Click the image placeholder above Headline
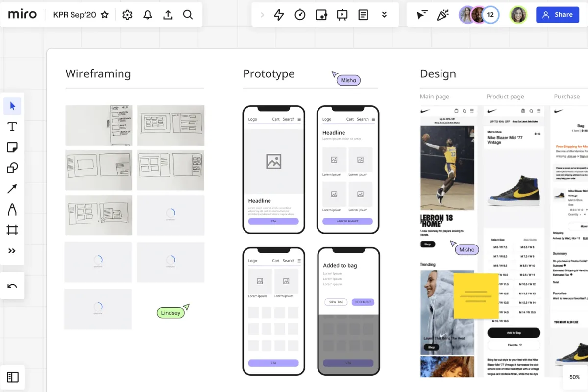Screen dimensions: 588x392 pyautogui.click(x=274, y=161)
